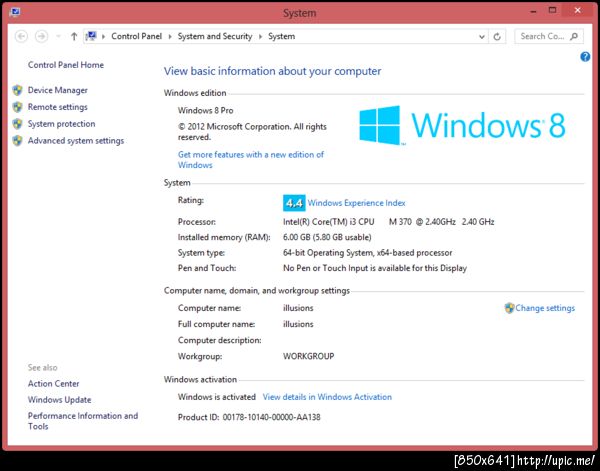This screenshot has width=600, height=471.
Task: Click View basic information heading
Action: pyautogui.click(x=272, y=72)
